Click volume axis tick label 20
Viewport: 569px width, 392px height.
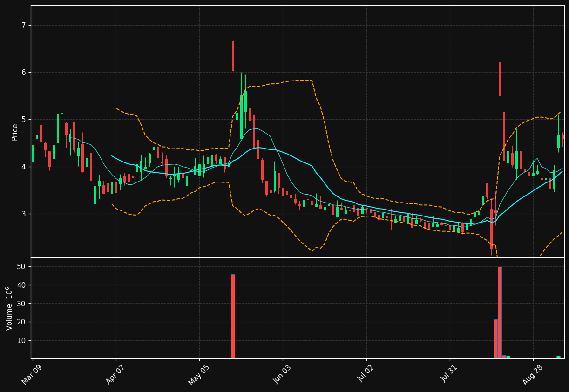click(22, 322)
